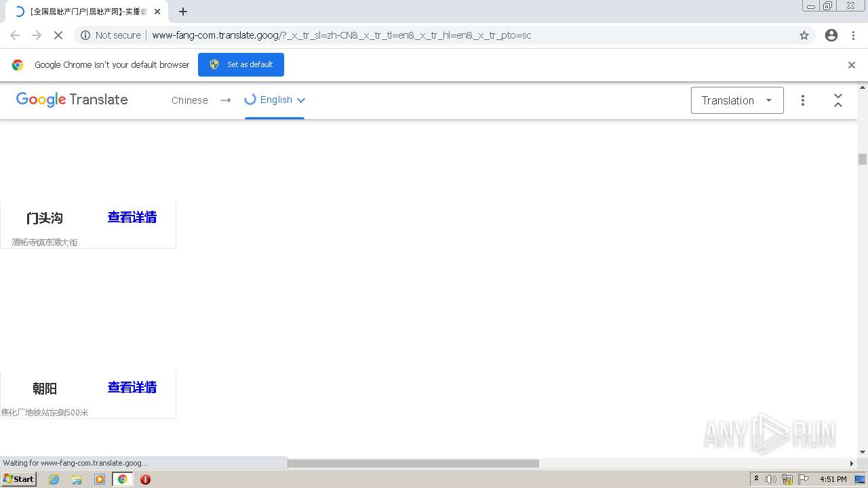This screenshot has width=868, height=488.
Task: Open 查看详情 link for 朝阳
Action: (x=132, y=387)
